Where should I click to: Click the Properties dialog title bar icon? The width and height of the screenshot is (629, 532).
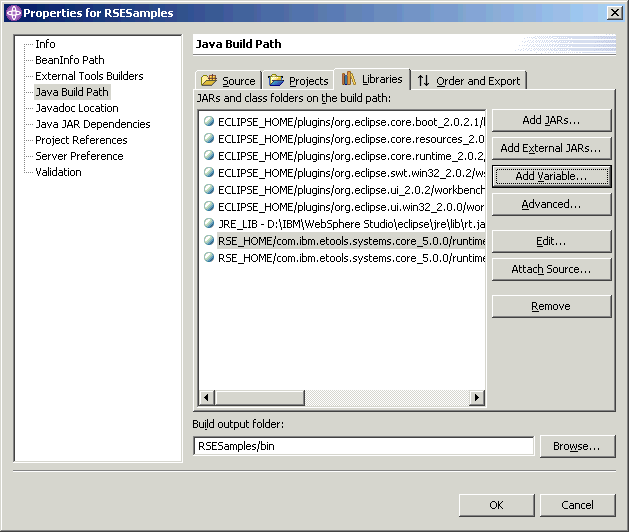(x=12, y=12)
